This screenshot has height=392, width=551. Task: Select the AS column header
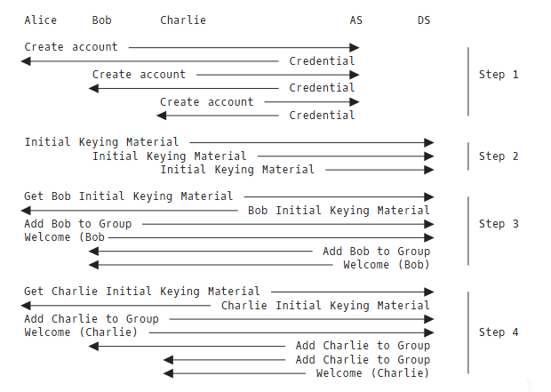(x=356, y=20)
